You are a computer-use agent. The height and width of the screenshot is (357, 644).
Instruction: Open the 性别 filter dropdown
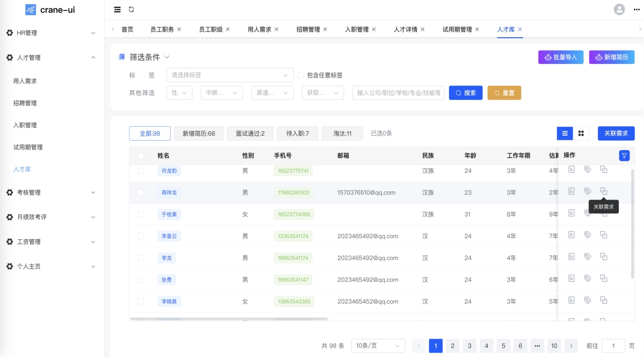(x=179, y=93)
